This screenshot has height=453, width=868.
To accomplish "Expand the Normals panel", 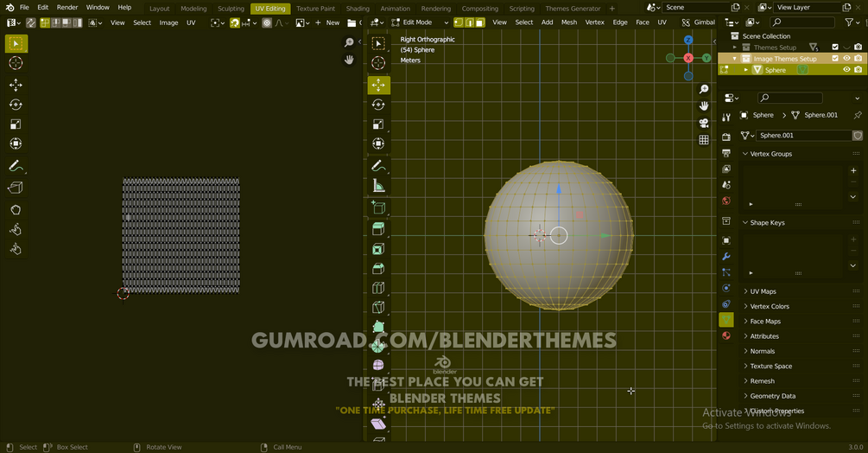I will point(763,351).
